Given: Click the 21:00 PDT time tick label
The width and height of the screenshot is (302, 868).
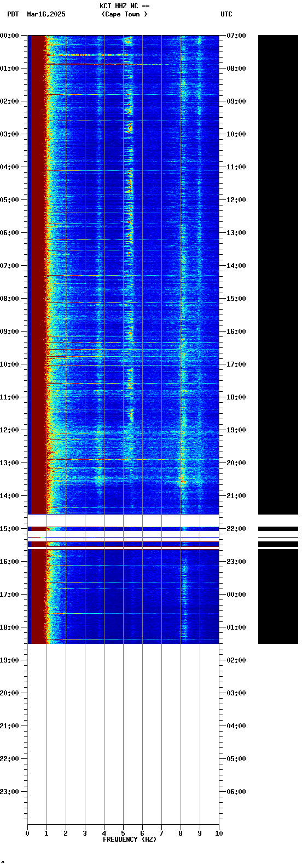Looking at the screenshot, I should point(9,726).
